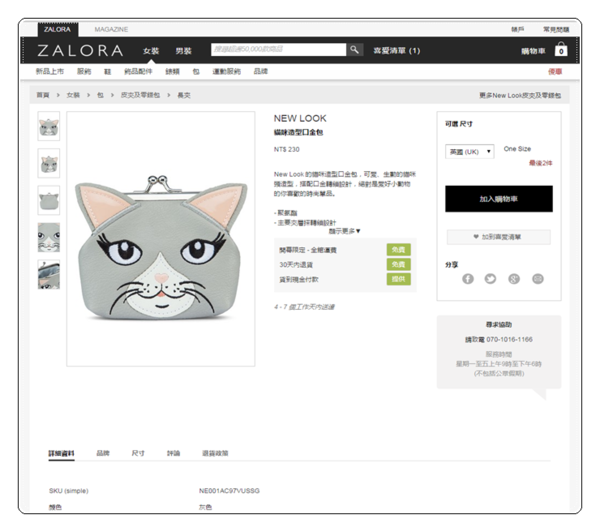Share the product on Twitter
Image resolution: width=600 pixels, height=532 pixels.
[490, 279]
